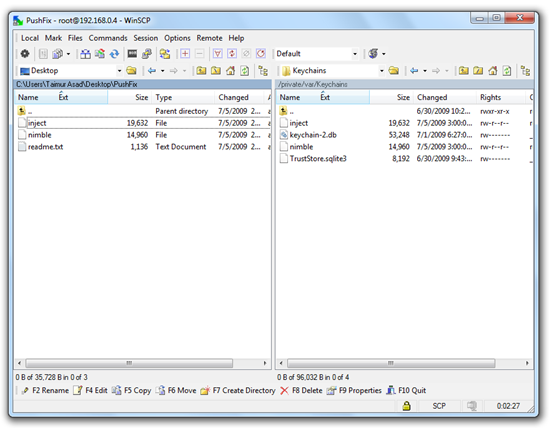Select readme.txt in local panel
This screenshot has width=549, height=428.
point(46,147)
